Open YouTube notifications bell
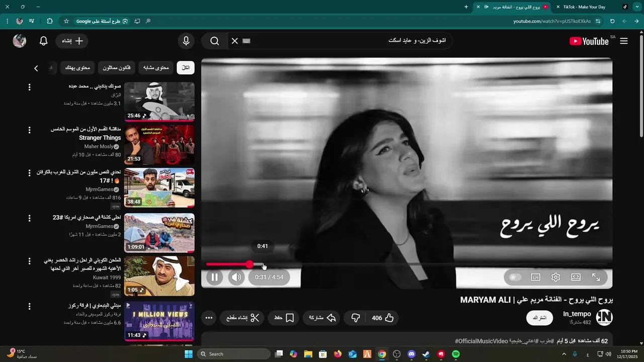The width and height of the screenshot is (644, 362). 44,41
